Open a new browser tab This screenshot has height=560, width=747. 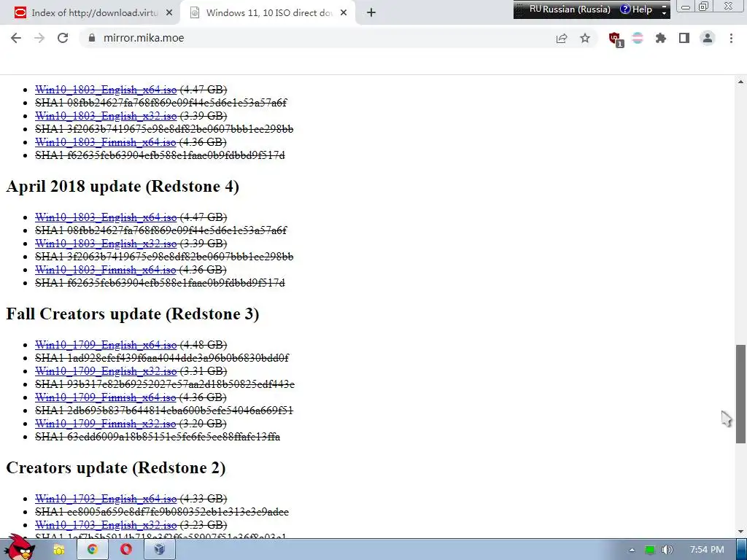[371, 13]
